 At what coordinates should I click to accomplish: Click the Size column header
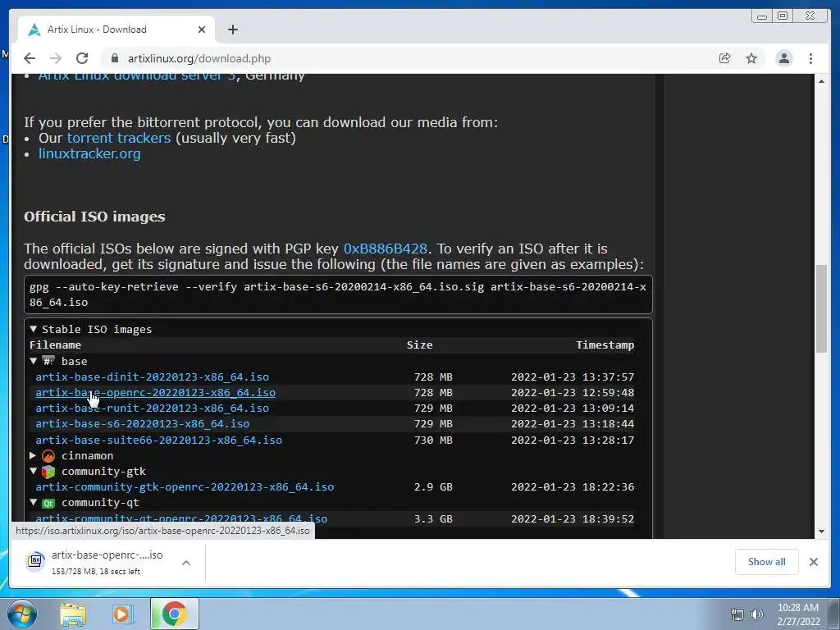point(419,345)
